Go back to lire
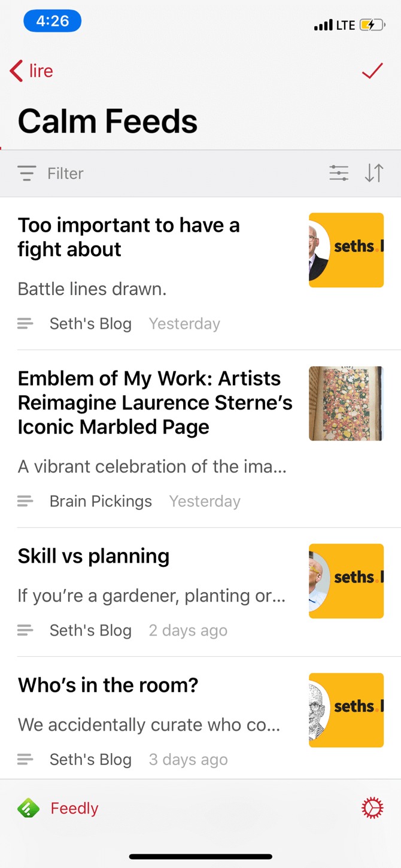 point(32,71)
